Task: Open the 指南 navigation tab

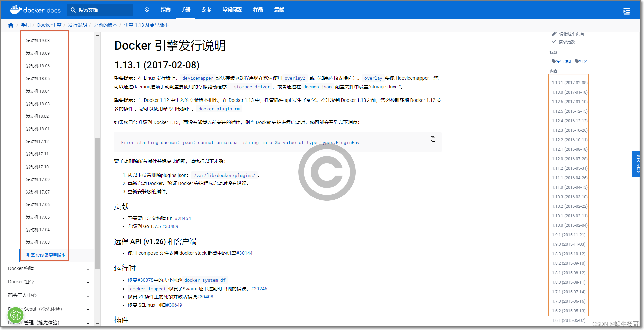Action: pos(166,10)
